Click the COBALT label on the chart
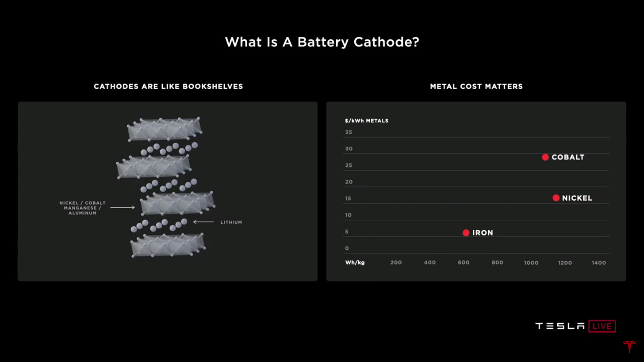The height and width of the screenshot is (362, 644). tap(568, 157)
